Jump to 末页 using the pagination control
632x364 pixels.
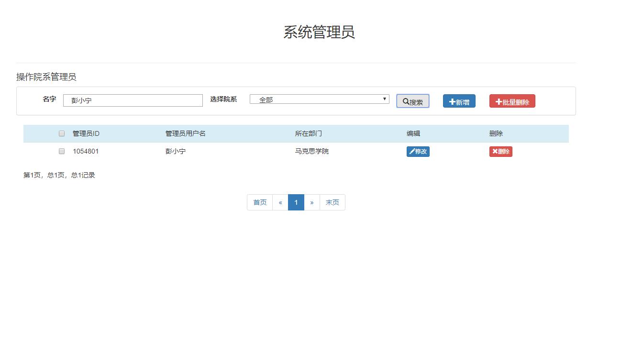point(332,202)
